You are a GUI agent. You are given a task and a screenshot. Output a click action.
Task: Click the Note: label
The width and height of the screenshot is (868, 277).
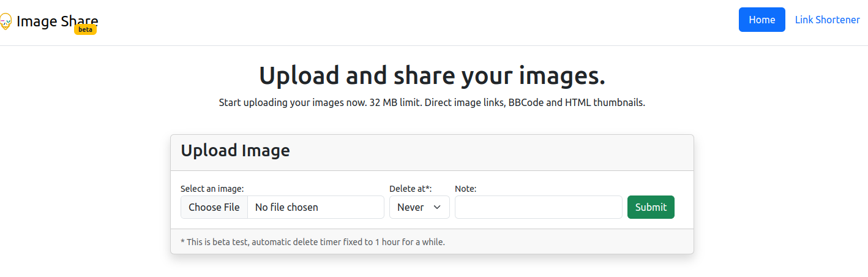click(x=466, y=189)
